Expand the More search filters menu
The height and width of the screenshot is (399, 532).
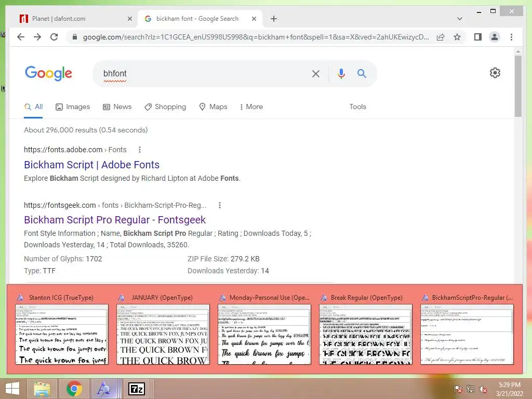coord(251,107)
